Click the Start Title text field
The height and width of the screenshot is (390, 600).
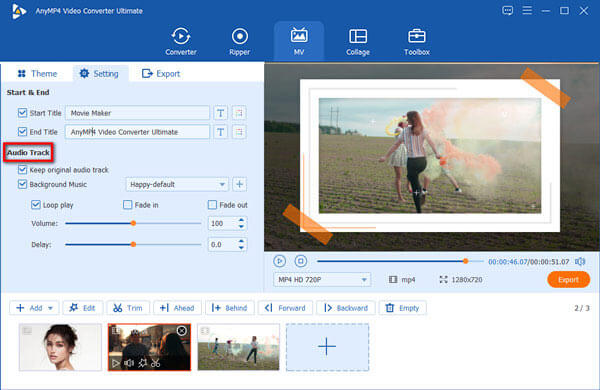[x=137, y=113]
